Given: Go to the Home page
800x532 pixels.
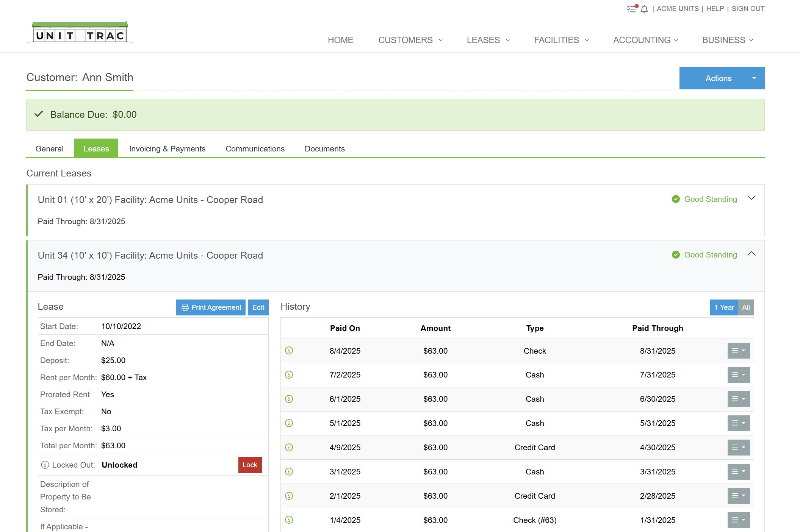Looking at the screenshot, I should tap(340, 40).
